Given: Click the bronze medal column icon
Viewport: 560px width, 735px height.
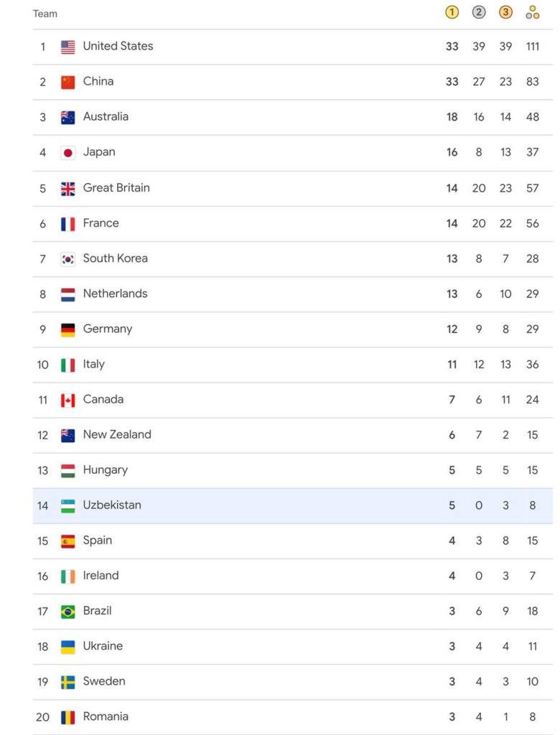Looking at the screenshot, I should (x=505, y=12).
